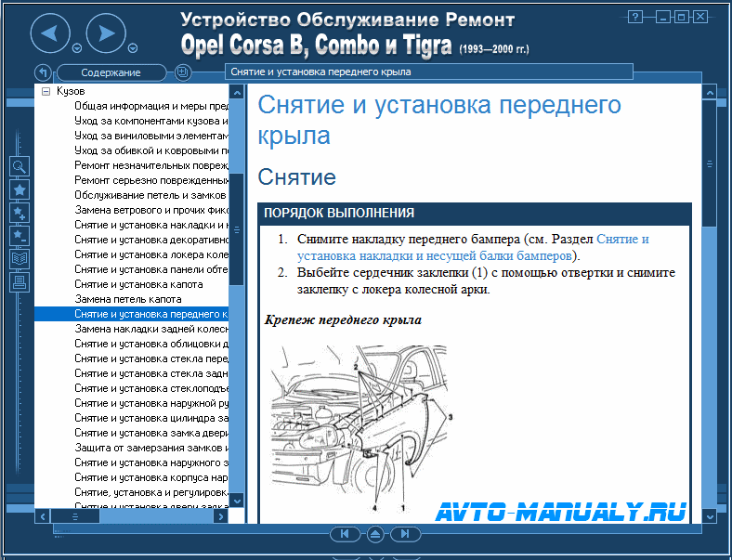Click contents tree vertical scrollbar thumb

pos(237,229)
